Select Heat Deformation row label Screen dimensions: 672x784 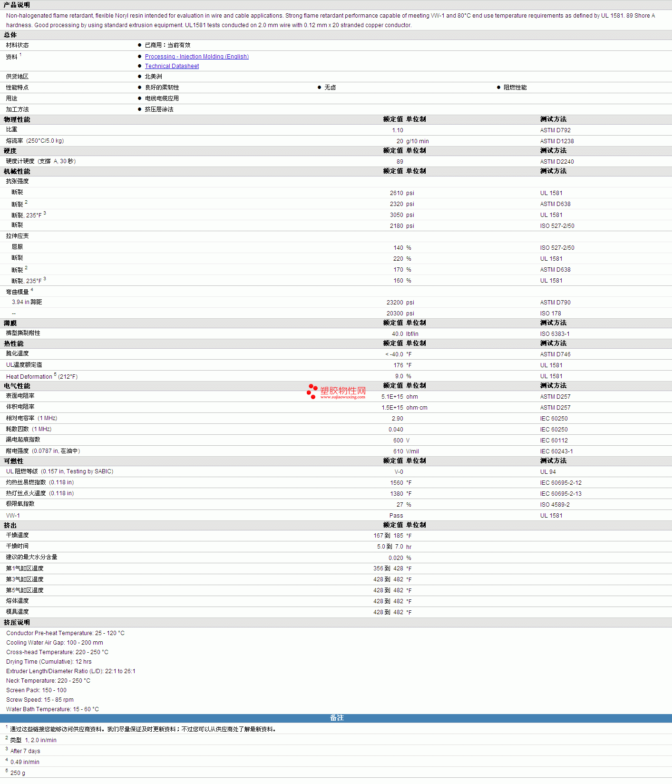tap(42, 376)
